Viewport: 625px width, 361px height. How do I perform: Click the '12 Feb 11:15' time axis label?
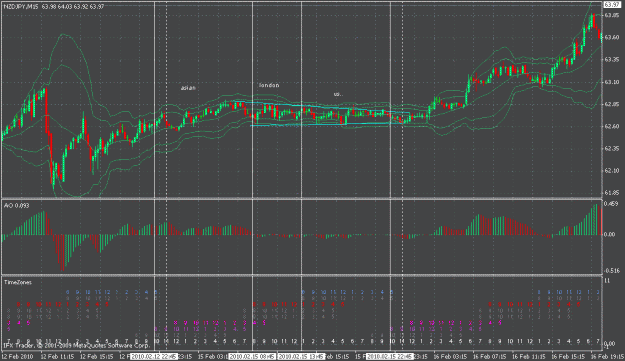[57, 356]
